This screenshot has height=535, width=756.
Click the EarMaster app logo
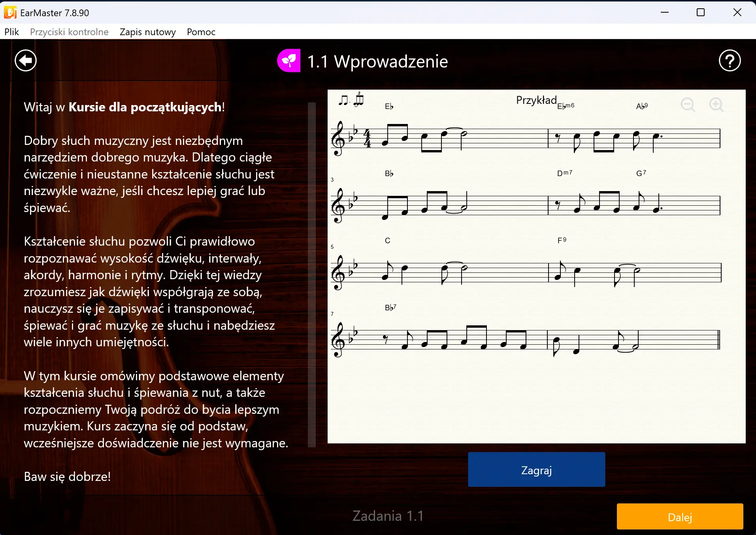[x=10, y=13]
